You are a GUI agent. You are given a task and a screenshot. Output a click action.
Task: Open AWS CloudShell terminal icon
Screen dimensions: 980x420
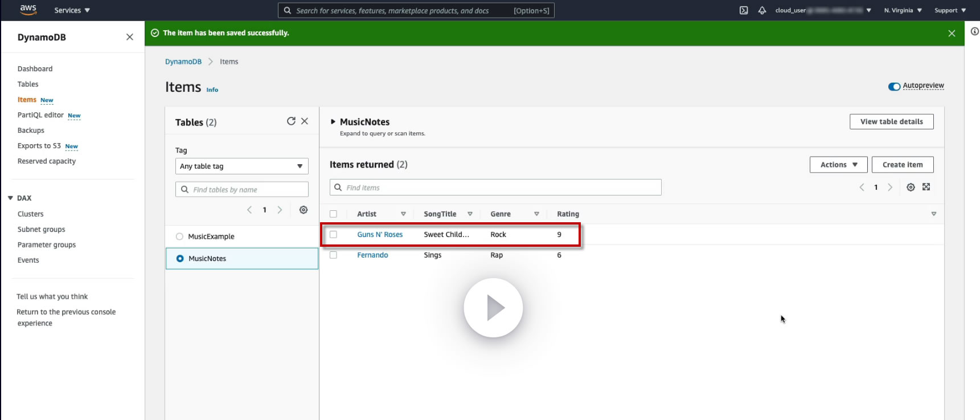(x=744, y=10)
